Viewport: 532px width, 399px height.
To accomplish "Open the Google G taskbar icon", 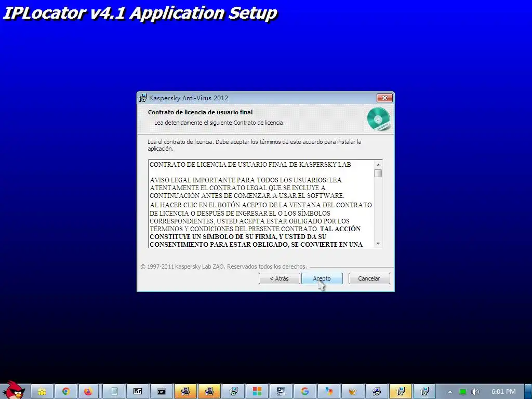I will point(304,392).
